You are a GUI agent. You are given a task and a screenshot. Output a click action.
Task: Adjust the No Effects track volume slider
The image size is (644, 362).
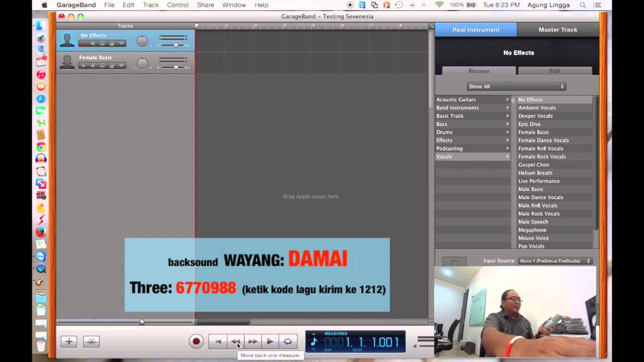176,45
